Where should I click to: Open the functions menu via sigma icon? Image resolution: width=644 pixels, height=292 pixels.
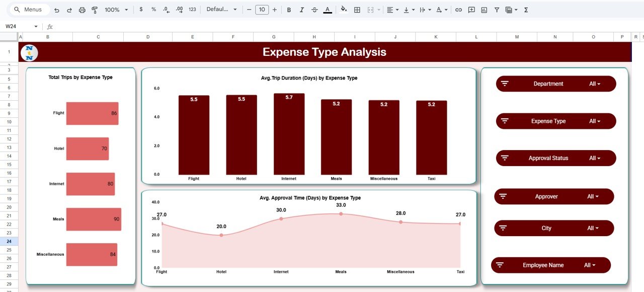[526, 10]
